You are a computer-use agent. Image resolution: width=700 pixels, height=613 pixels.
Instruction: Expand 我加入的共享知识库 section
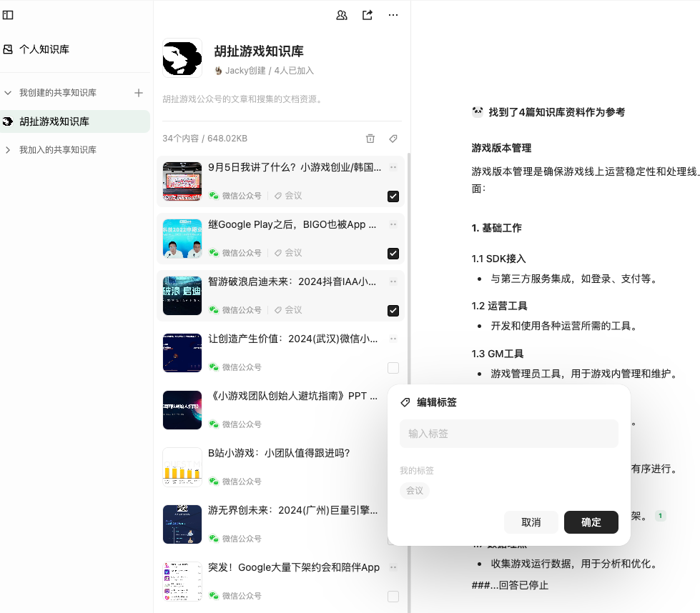(x=8, y=150)
